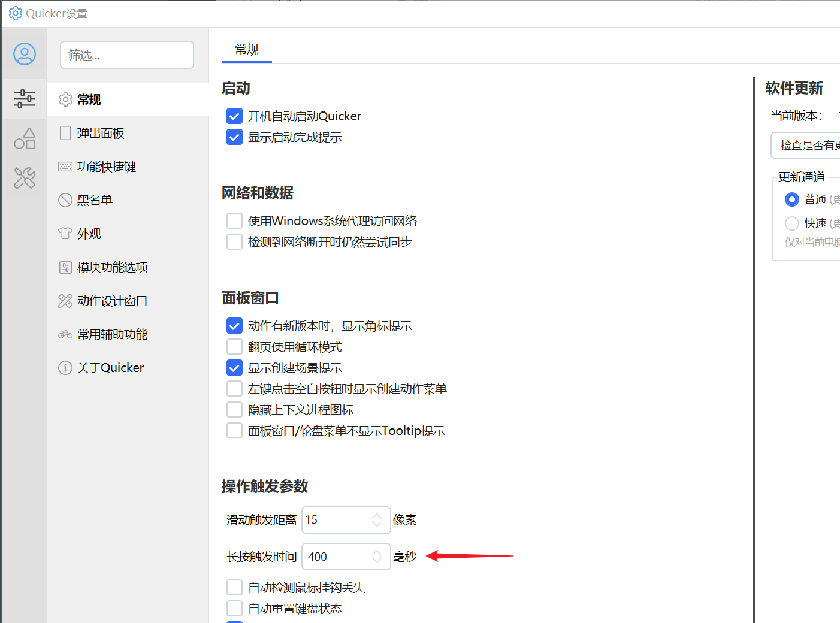840x623 pixels.
Task: Click the panel icon beside 弹出面板
Action: click(65, 133)
